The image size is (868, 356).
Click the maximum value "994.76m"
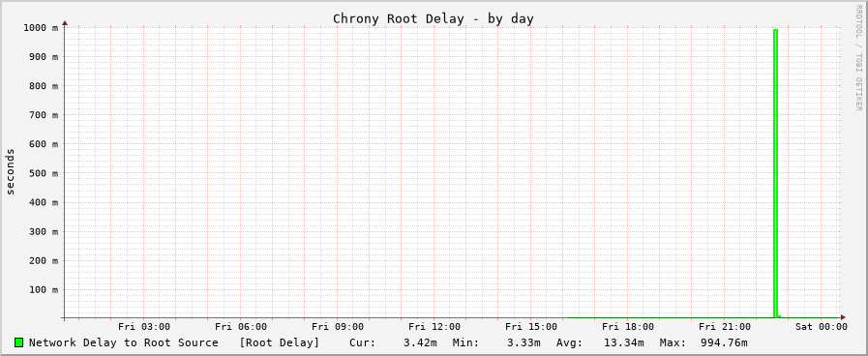724,342
